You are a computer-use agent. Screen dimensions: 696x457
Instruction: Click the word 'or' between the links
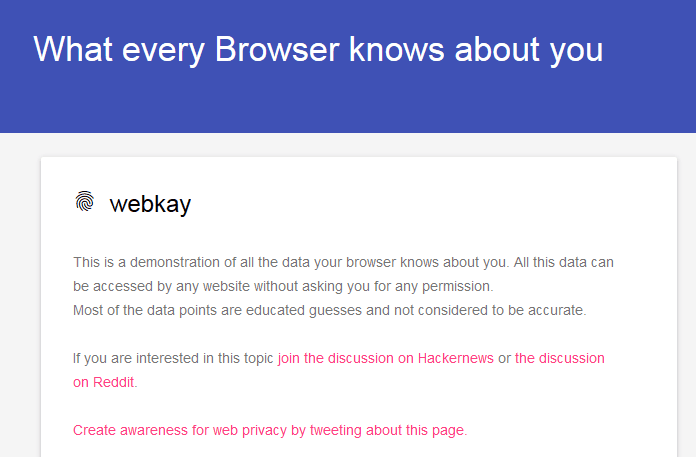coord(504,359)
